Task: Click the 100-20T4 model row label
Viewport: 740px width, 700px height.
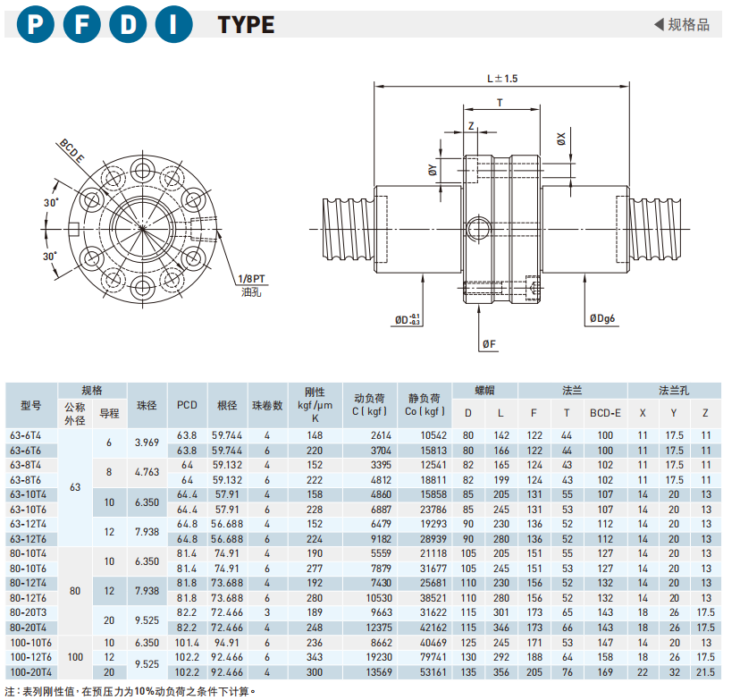Action: tap(31, 671)
